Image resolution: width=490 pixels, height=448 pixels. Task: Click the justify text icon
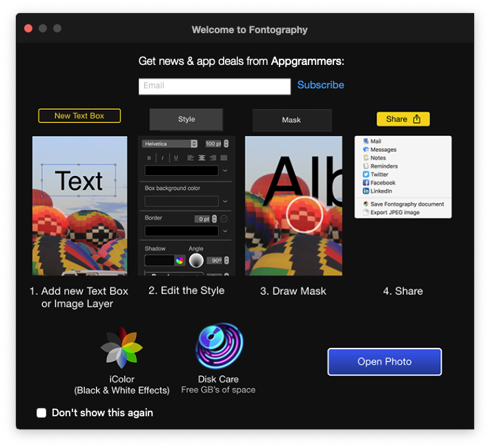point(224,157)
